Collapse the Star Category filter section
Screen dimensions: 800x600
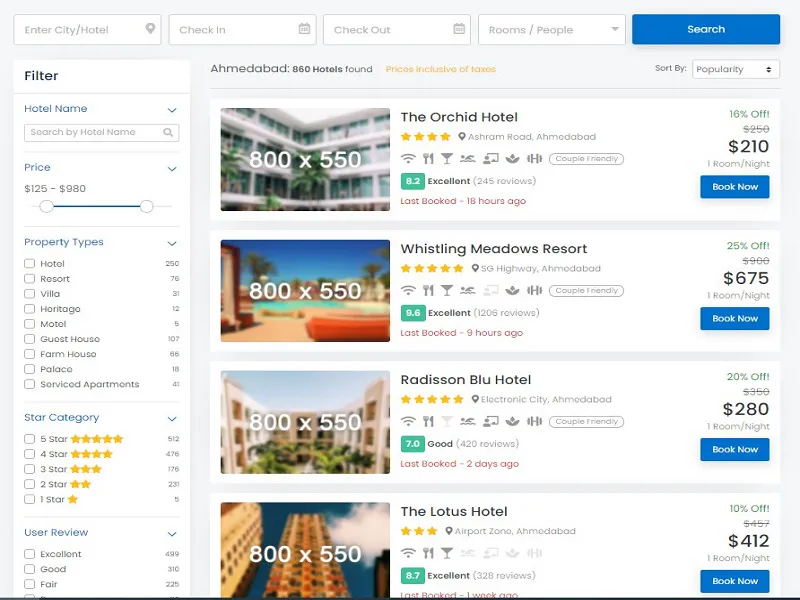(x=172, y=419)
